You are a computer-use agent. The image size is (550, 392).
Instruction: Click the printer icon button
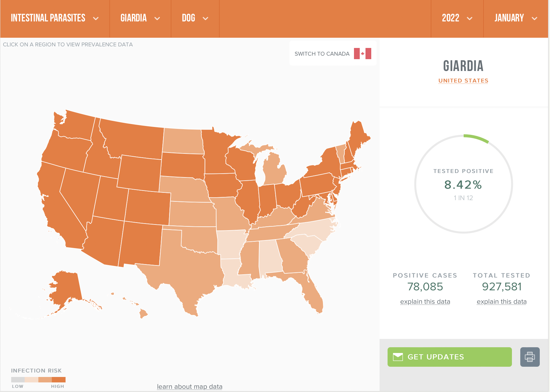point(530,357)
